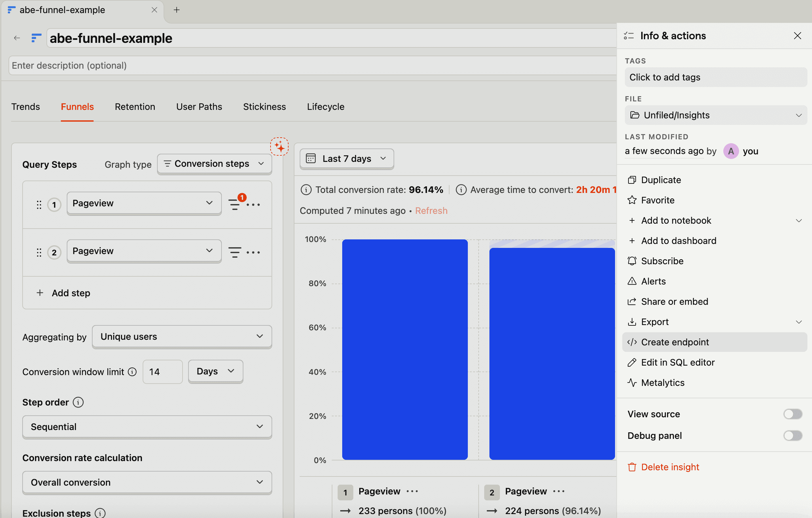Switch to the Retention tab
This screenshot has height=518, width=812.
tap(135, 107)
